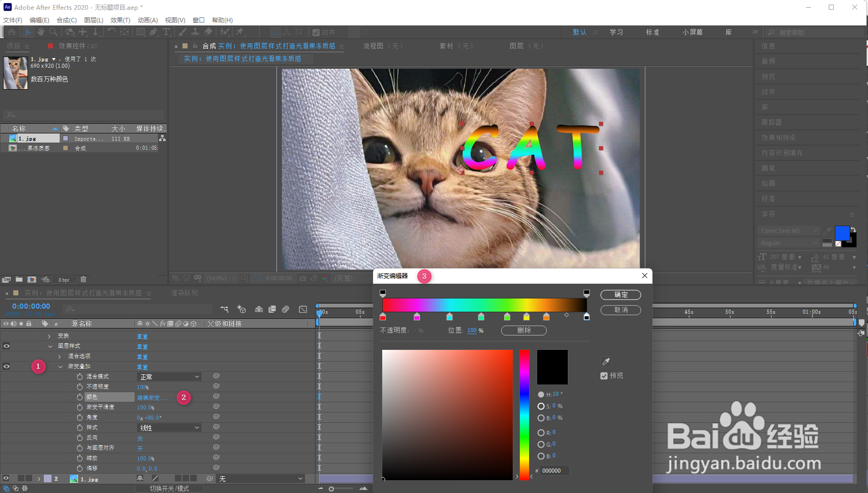Click the 删除 button in gradient editor

524,331
